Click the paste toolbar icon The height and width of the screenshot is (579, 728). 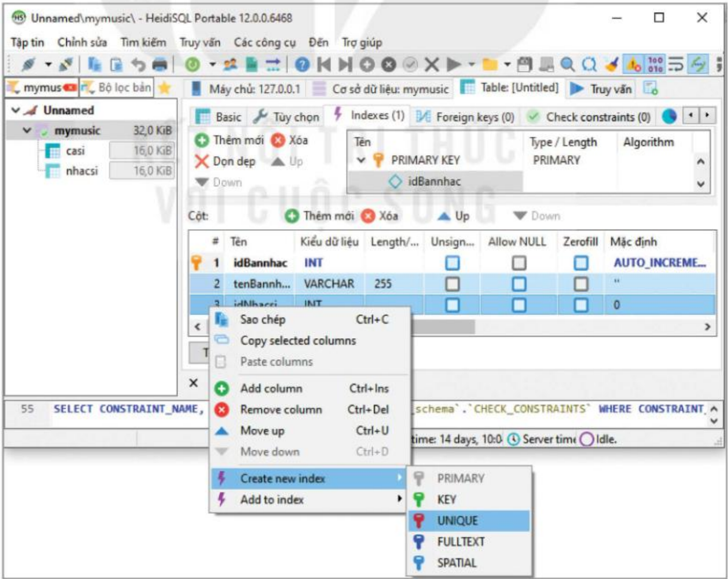(x=116, y=64)
